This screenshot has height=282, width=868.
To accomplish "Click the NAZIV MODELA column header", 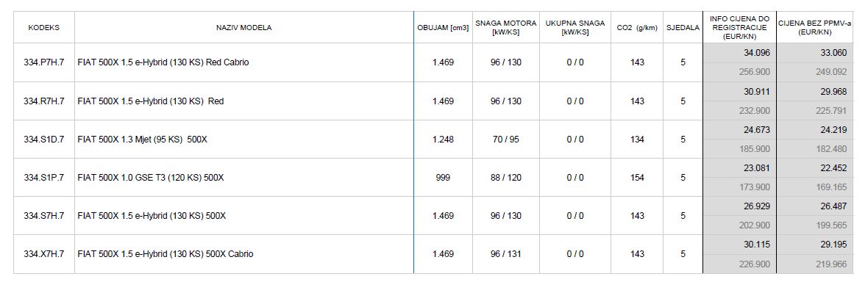I will [243, 28].
